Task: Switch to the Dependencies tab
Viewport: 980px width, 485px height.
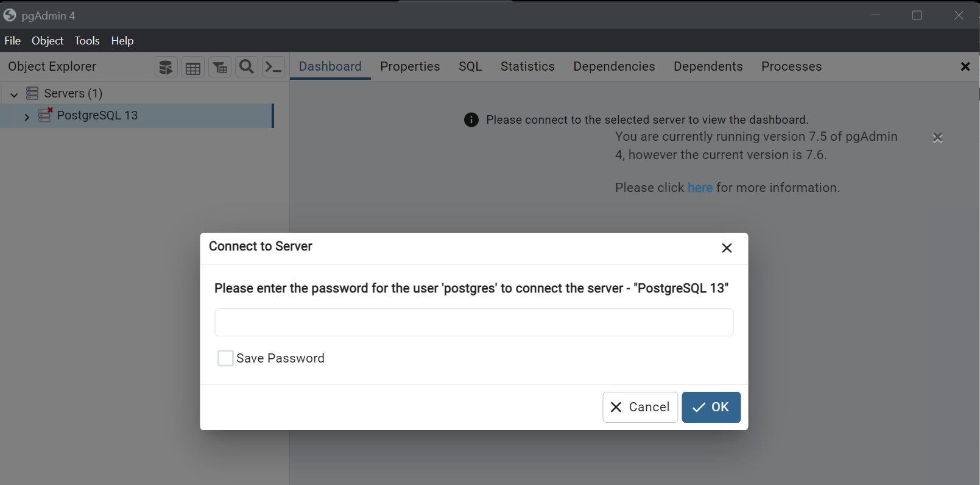Action: (x=614, y=66)
